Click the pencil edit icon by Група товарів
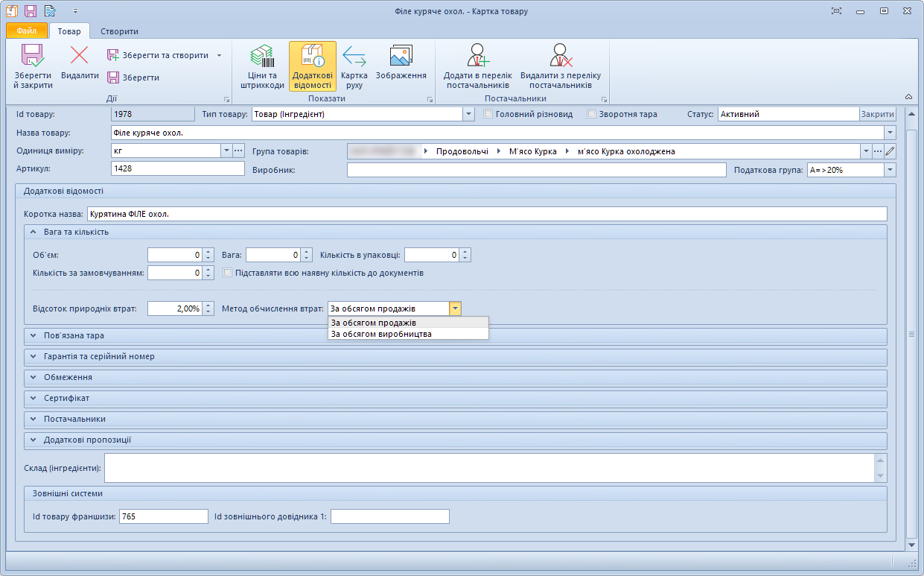The height and width of the screenshot is (576, 924). click(x=890, y=151)
